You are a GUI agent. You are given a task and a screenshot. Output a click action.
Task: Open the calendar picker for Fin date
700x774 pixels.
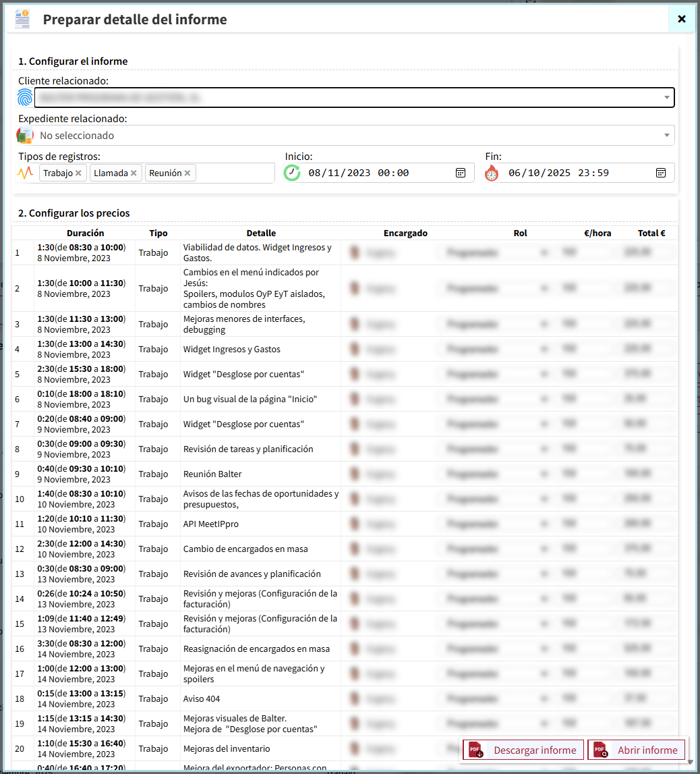point(661,173)
